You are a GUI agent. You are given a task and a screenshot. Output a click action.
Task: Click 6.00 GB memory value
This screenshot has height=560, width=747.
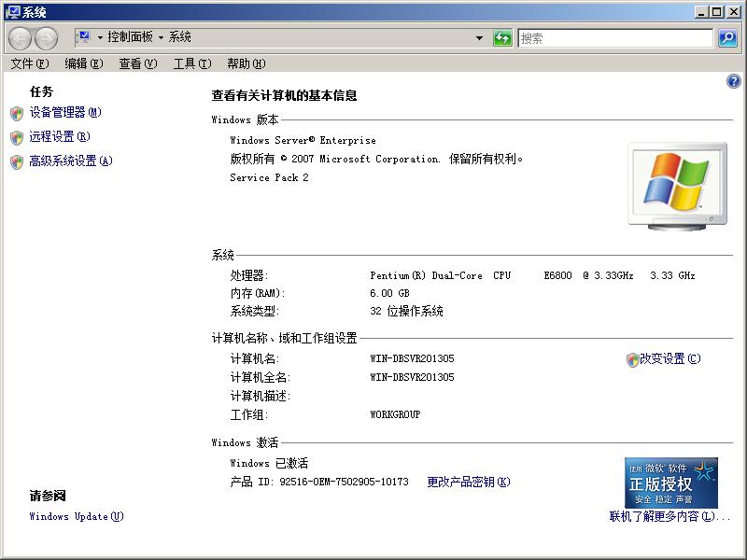click(389, 293)
